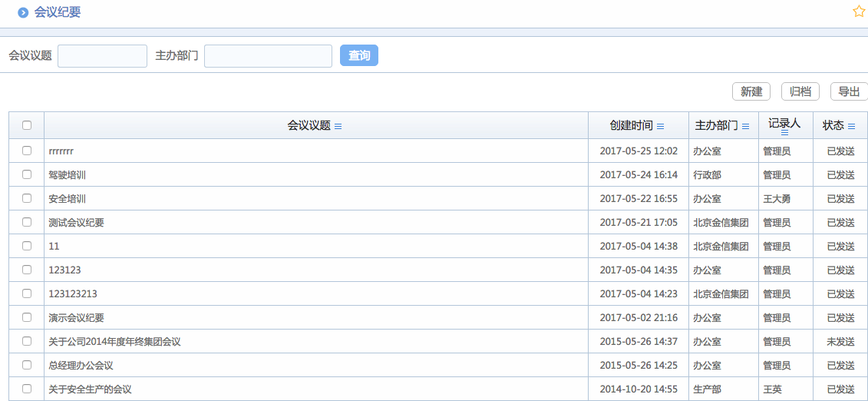Screen dimensions: 868x401
Task: Click the 归档 archive button
Action: tap(800, 91)
